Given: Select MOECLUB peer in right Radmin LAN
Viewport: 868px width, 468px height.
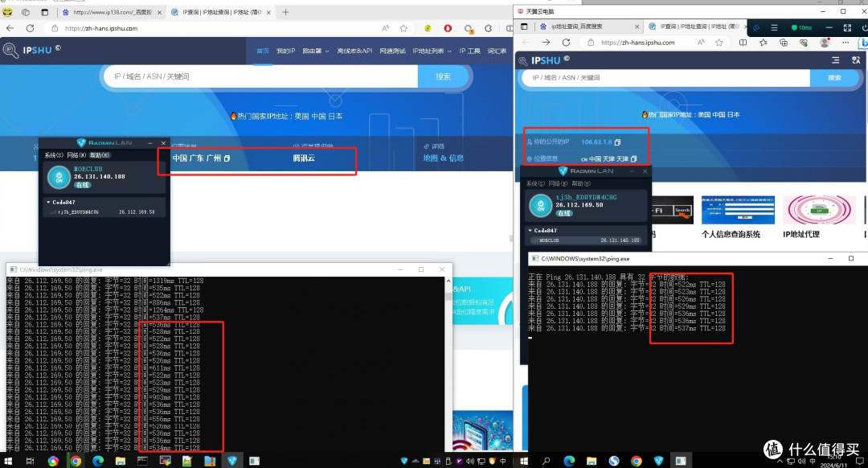Looking at the screenshot, I should [586, 240].
